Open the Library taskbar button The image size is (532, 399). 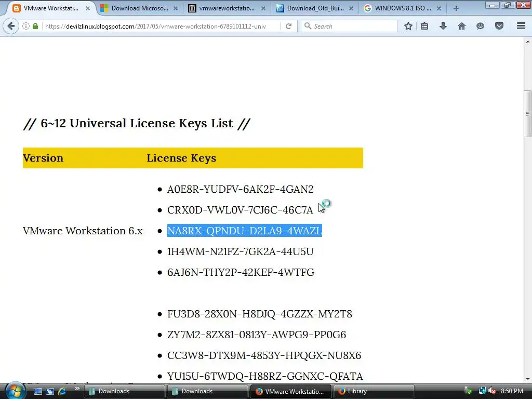tap(374, 391)
